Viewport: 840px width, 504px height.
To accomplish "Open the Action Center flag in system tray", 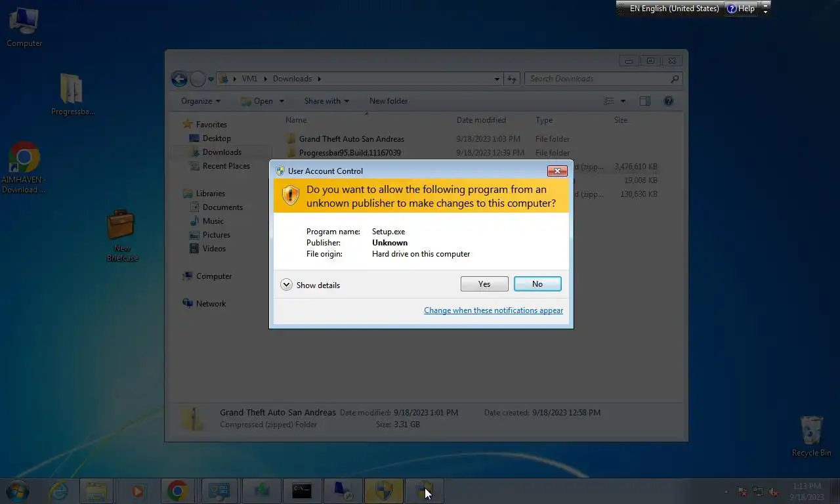I will point(742,492).
